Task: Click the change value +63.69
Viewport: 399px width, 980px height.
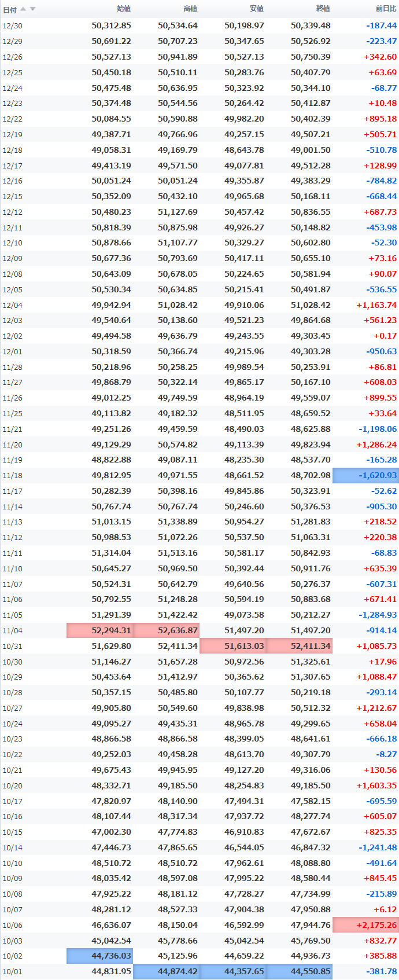Action: (383, 72)
